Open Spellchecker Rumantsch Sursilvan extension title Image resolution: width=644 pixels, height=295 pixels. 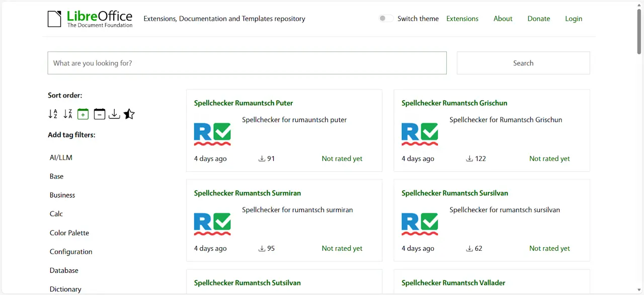pyautogui.click(x=455, y=193)
